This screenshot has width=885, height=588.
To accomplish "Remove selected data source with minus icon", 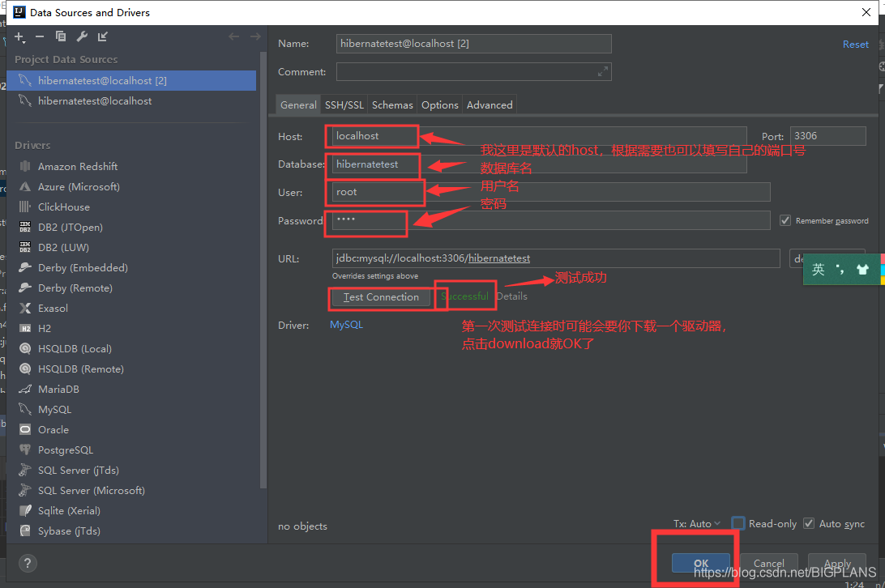I will click(x=40, y=36).
